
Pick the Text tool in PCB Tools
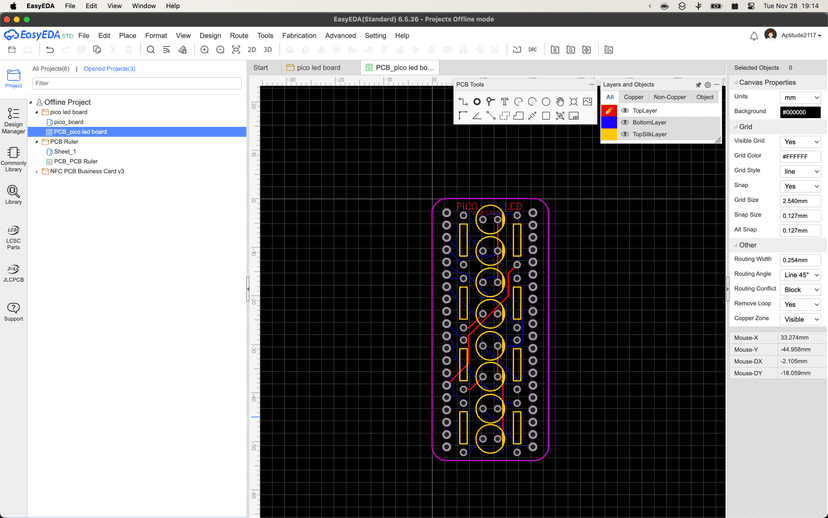pyautogui.click(x=504, y=102)
